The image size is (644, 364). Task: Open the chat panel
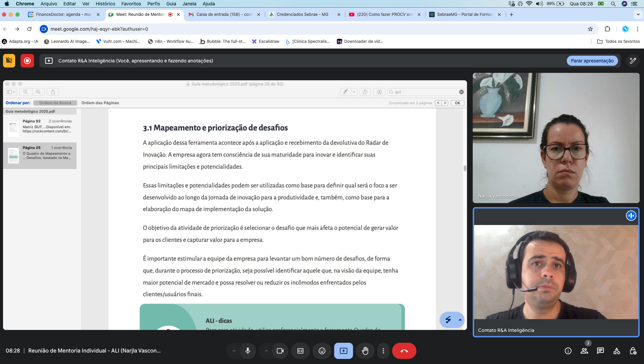pyautogui.click(x=601, y=351)
